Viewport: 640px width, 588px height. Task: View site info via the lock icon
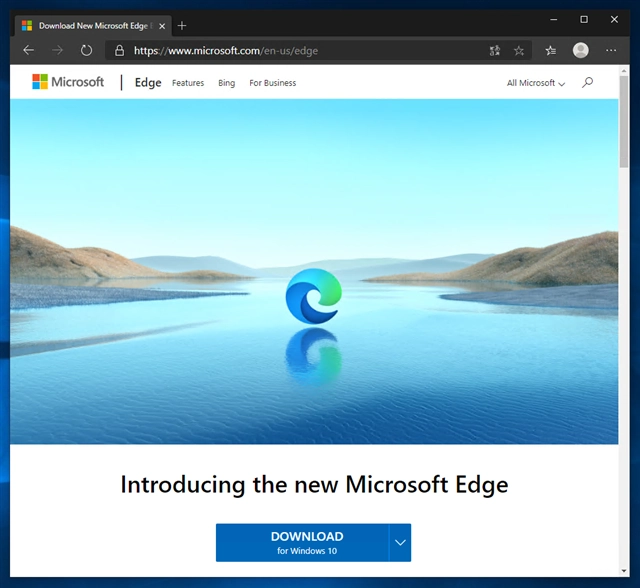pos(119,51)
